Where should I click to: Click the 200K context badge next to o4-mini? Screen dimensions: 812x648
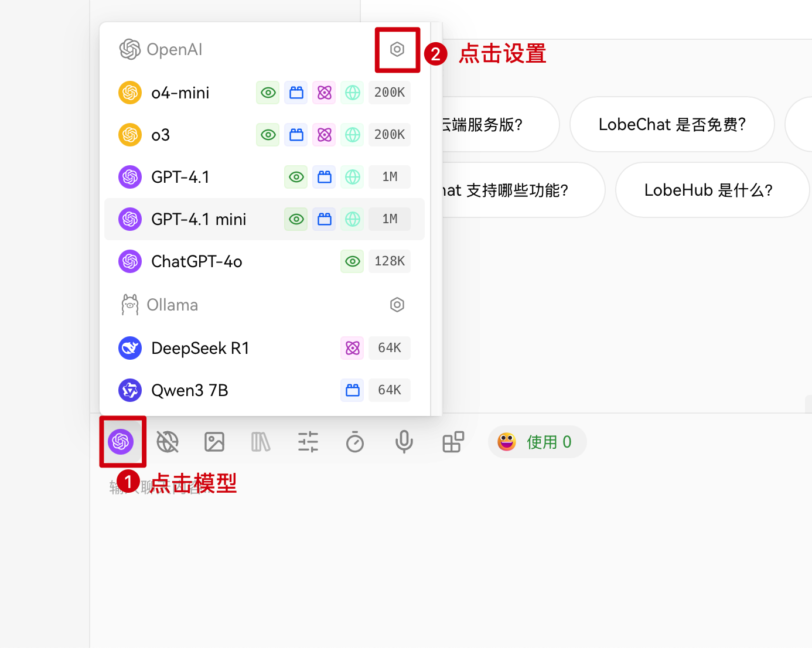pos(389,92)
